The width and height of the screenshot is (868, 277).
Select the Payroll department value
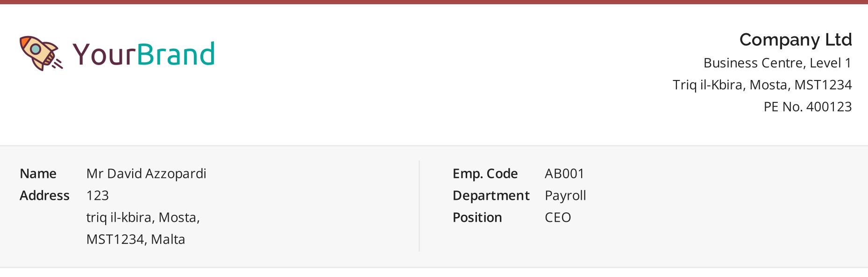[x=565, y=196]
